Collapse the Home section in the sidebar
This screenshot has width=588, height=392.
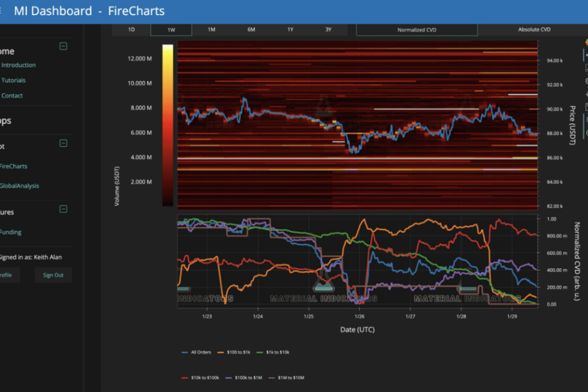(x=63, y=46)
